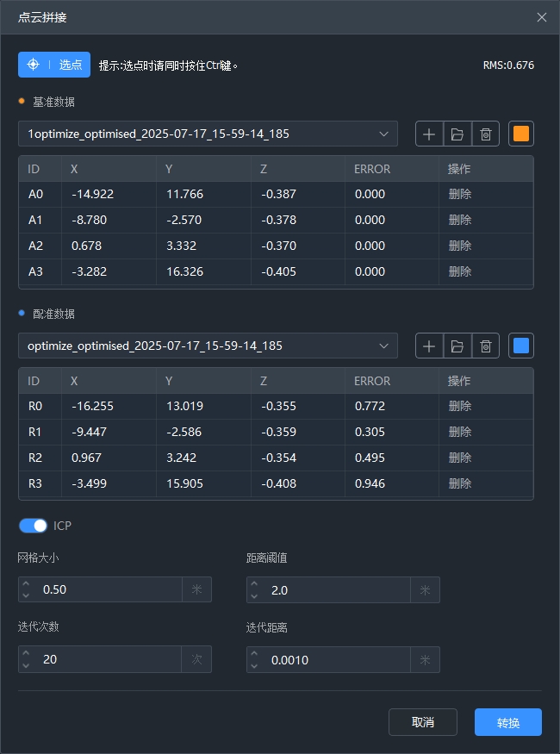Click trash icon beside 配准数据 dropdown
The image size is (560, 754).
tap(486, 346)
